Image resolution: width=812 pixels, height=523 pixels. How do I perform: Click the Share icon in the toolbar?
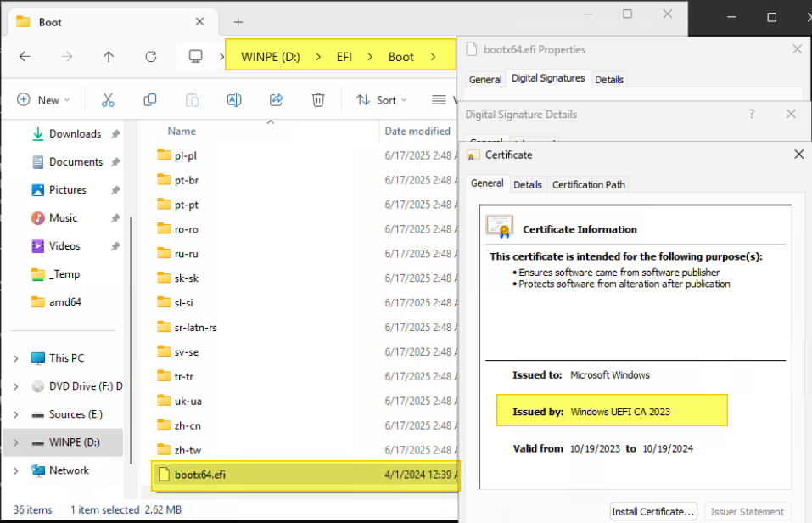click(x=276, y=99)
